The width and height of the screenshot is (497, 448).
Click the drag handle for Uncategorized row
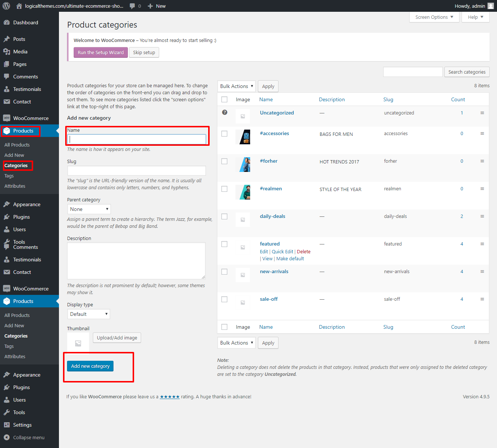coord(482,113)
